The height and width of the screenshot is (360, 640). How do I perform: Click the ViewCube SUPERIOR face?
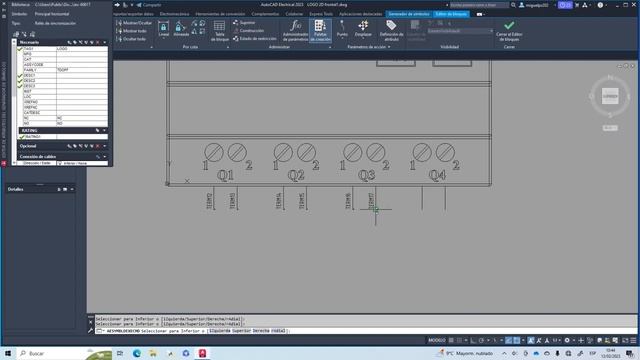[x=610, y=96]
